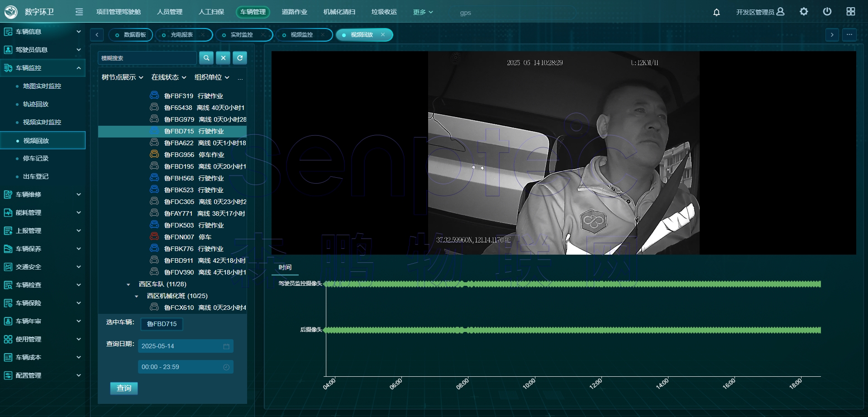Select the 时间 timeline tab
The height and width of the screenshot is (417, 868).
coord(285,267)
